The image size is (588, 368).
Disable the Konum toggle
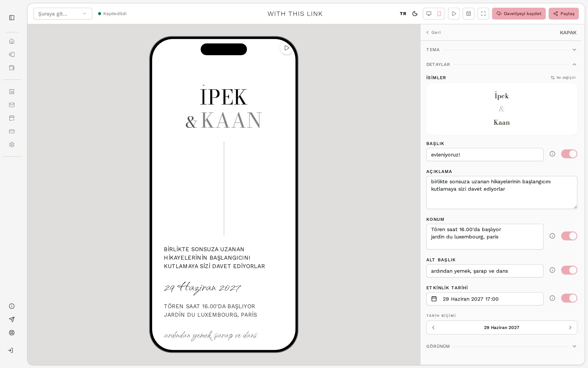point(569,236)
